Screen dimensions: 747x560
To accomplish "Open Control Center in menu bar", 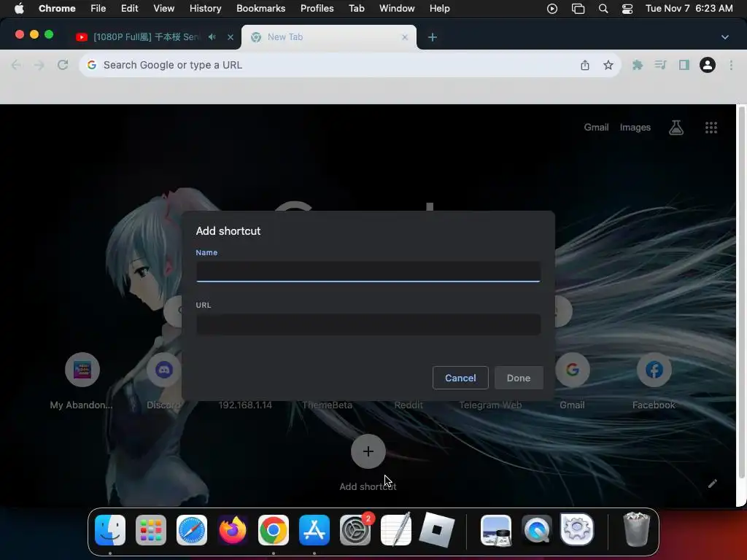I will [627, 9].
